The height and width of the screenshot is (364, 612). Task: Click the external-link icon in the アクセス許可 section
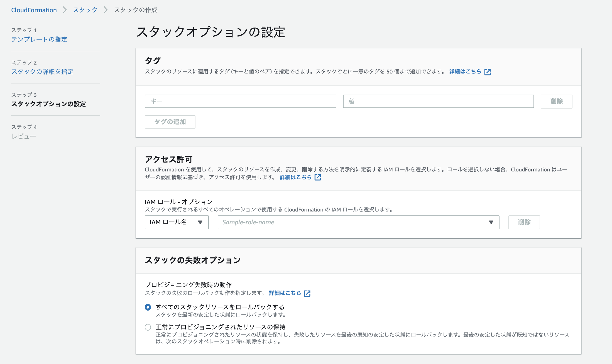coord(318,177)
